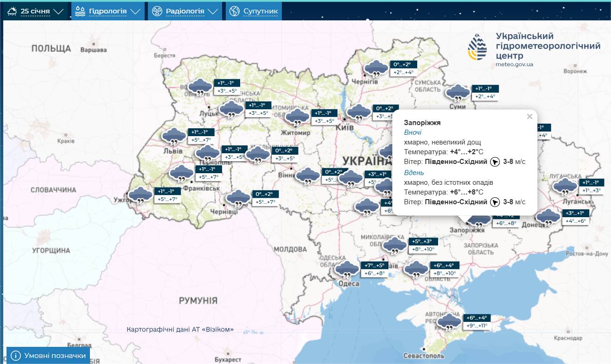Select the weather icon near Luhansk
The image size is (611, 364).
click(565, 187)
